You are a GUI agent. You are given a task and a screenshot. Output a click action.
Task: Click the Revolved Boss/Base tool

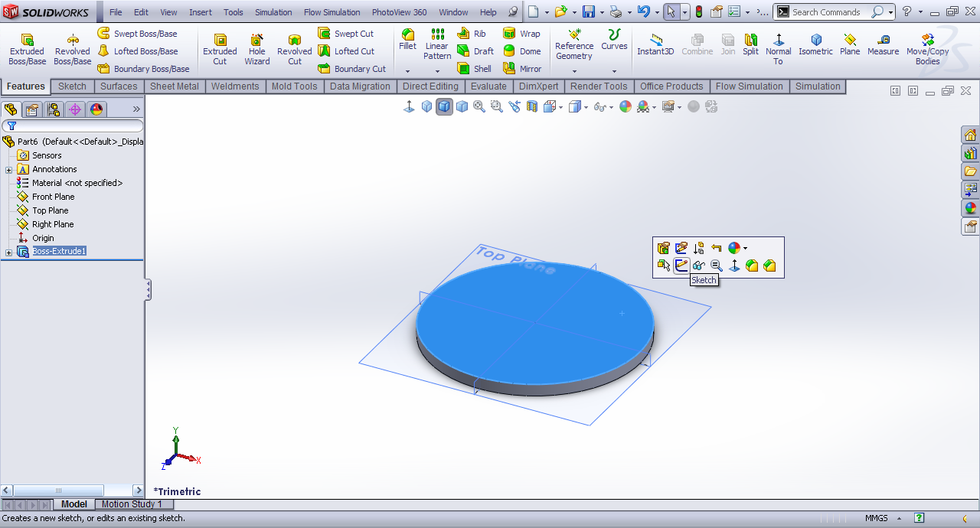(x=73, y=50)
